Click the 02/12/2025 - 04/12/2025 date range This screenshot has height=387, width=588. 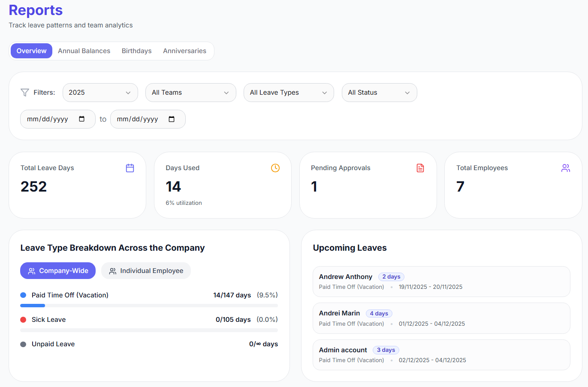[432, 360]
